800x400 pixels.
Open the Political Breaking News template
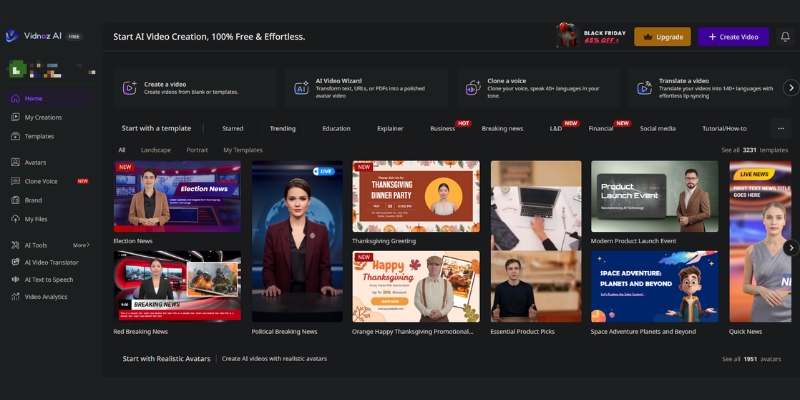point(297,241)
